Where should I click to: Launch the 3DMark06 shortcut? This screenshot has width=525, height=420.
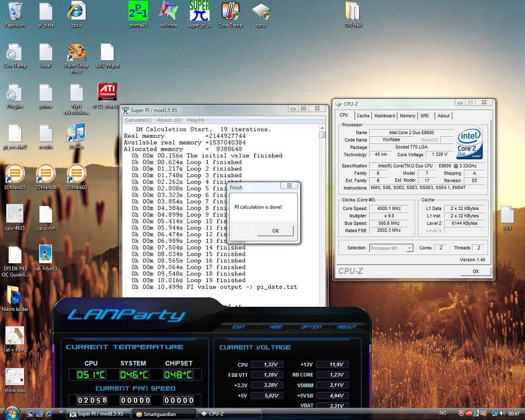[46, 177]
